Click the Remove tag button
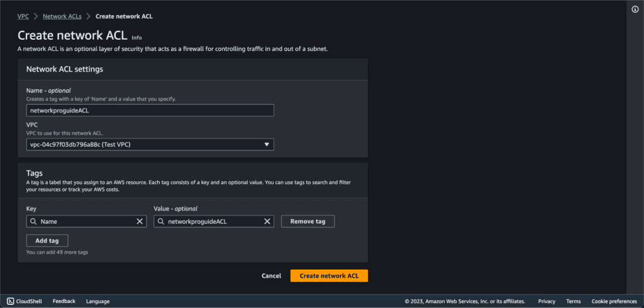The width and height of the screenshot is (644, 308). [x=308, y=221]
